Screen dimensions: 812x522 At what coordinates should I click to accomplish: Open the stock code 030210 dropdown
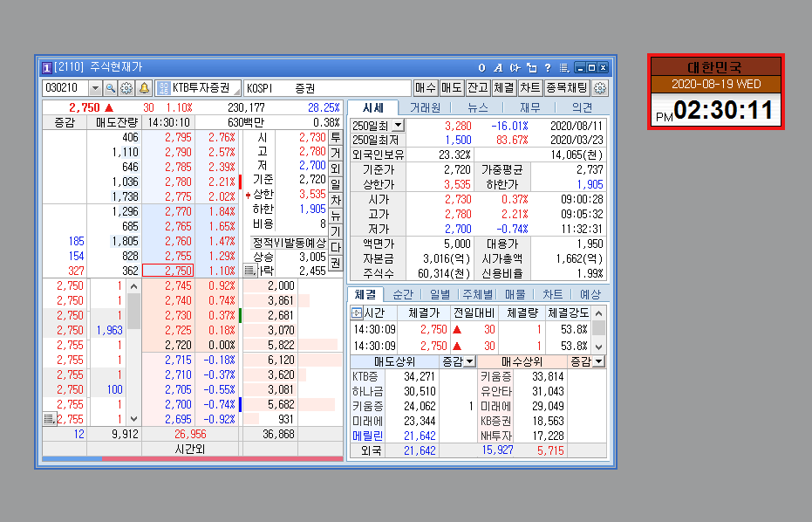point(95,88)
